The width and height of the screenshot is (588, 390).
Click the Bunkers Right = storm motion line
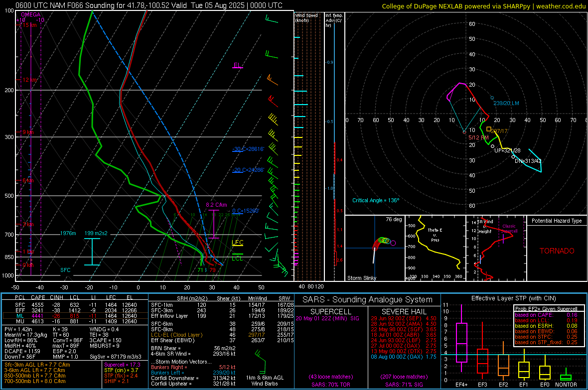coord(193,367)
